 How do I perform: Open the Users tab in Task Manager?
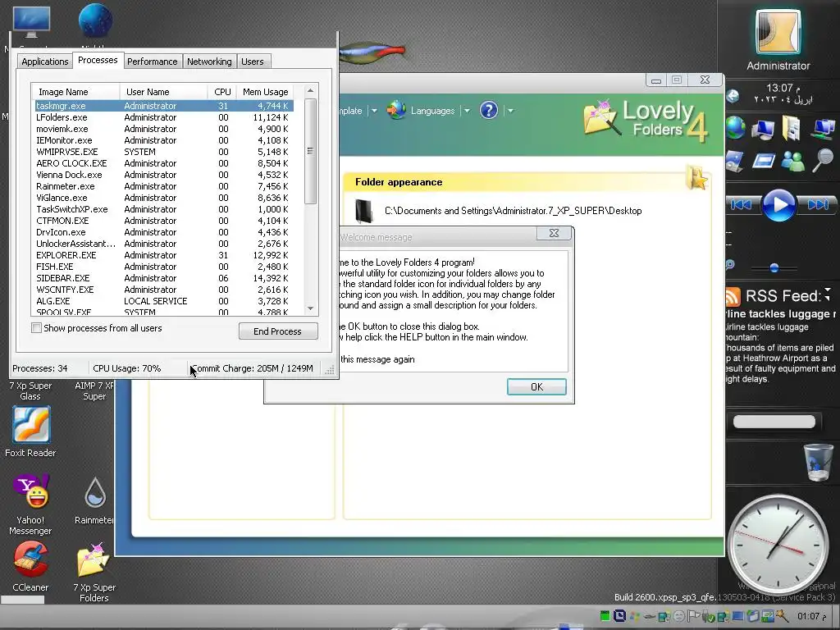[253, 62]
